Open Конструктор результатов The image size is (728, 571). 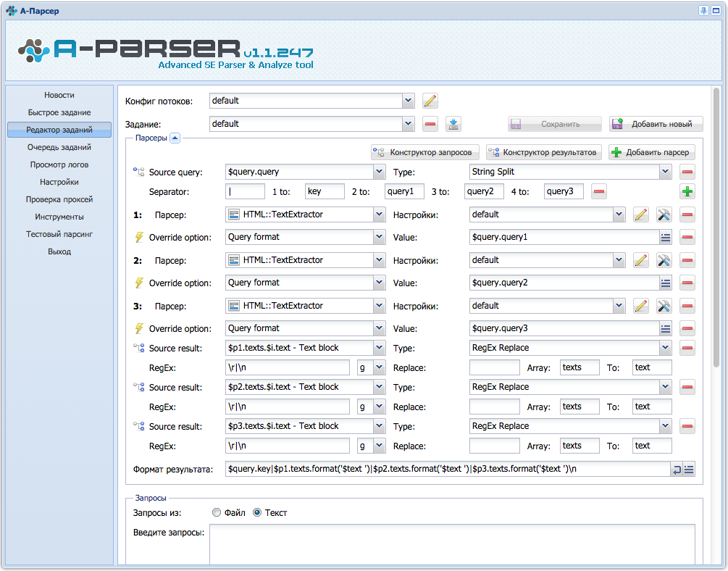coord(544,152)
